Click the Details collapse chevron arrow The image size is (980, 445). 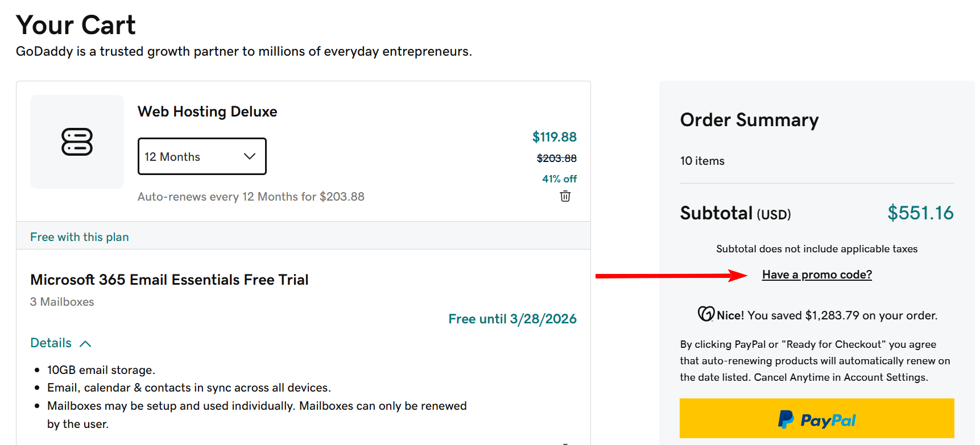[x=85, y=343]
